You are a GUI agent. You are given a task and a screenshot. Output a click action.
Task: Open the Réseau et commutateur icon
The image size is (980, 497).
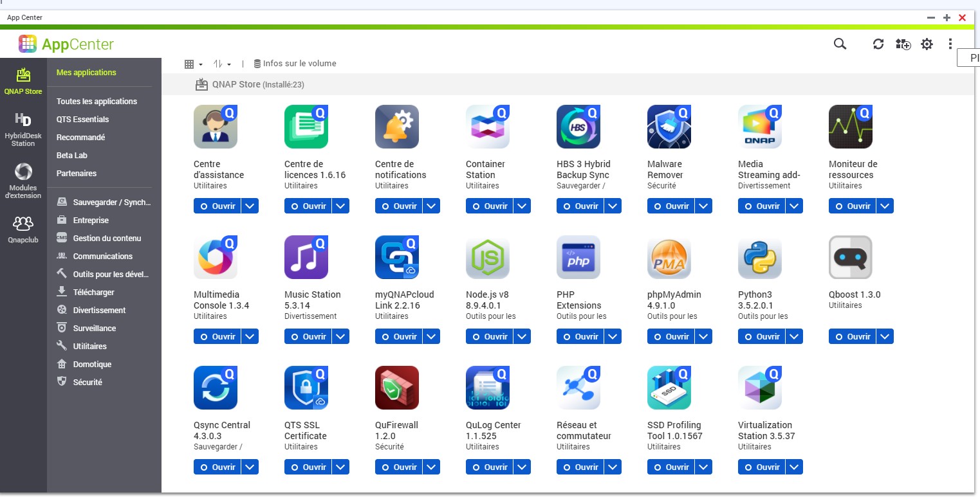[578, 388]
